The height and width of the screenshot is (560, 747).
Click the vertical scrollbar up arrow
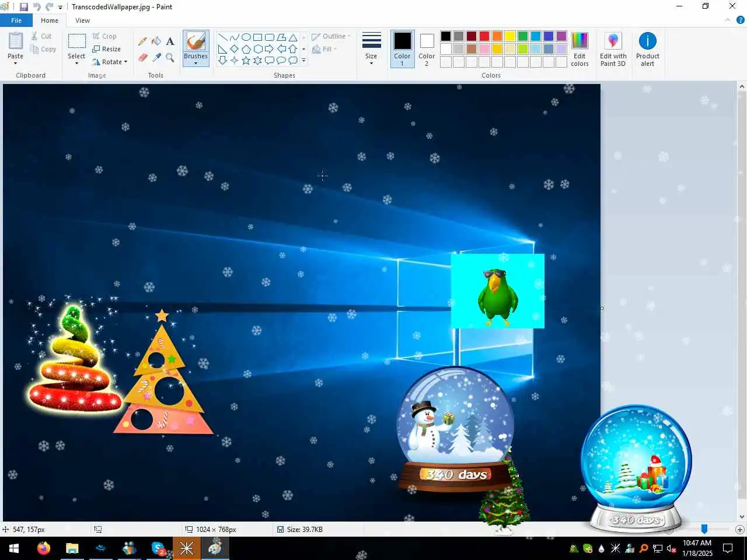[742, 87]
